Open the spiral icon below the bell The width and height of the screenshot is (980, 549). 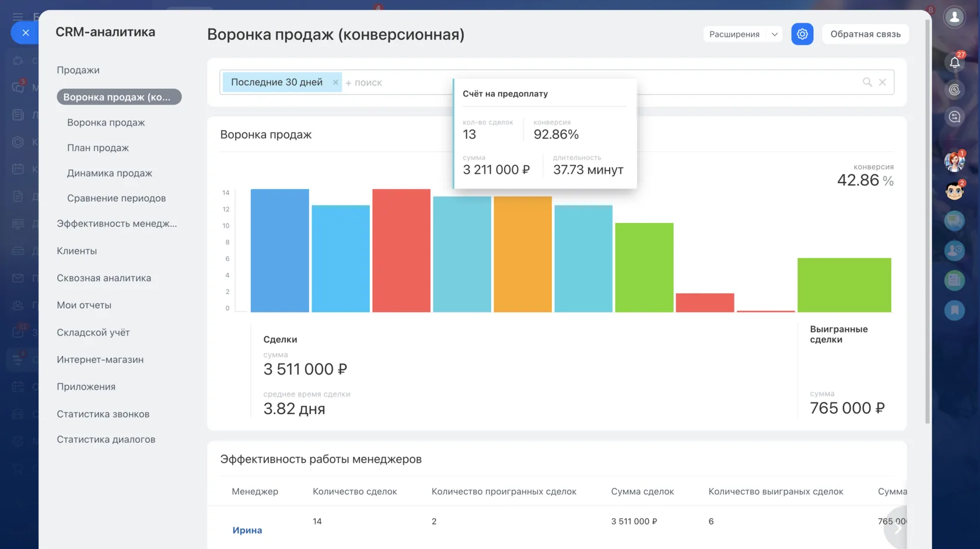tap(954, 90)
